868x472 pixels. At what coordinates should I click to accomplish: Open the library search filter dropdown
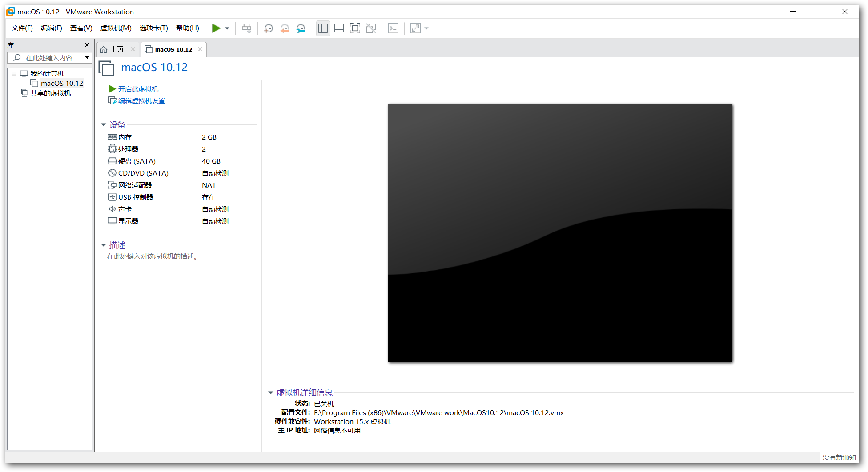click(88, 58)
